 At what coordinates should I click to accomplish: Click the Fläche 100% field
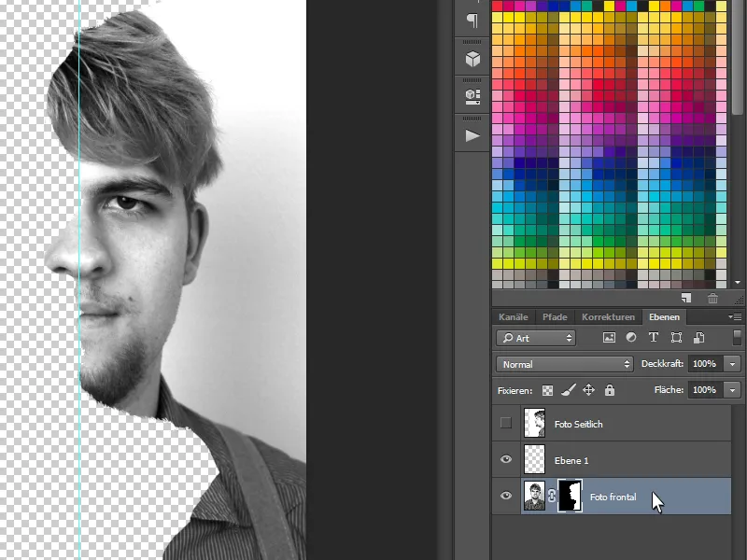(x=706, y=390)
